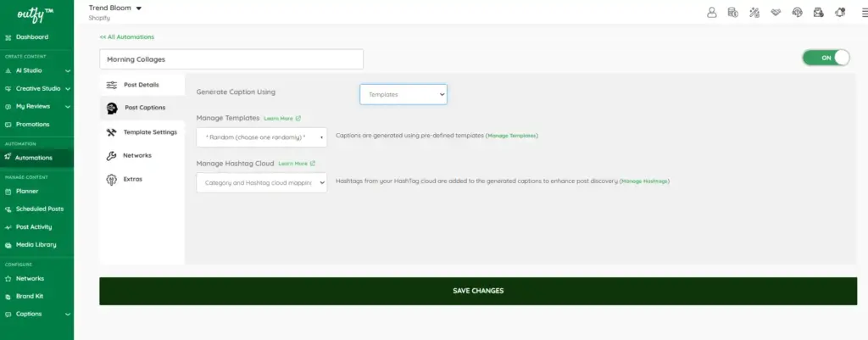Click Learn More beside Manage Templates
Viewport: 868px width, 340px height.
[282, 119]
